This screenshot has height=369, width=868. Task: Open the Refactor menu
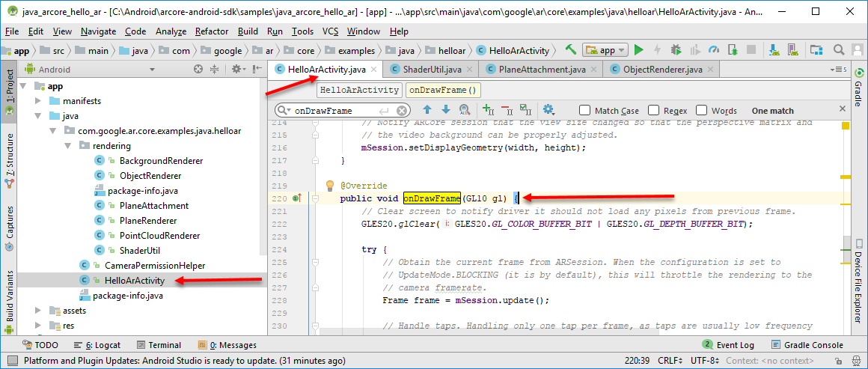click(x=212, y=31)
